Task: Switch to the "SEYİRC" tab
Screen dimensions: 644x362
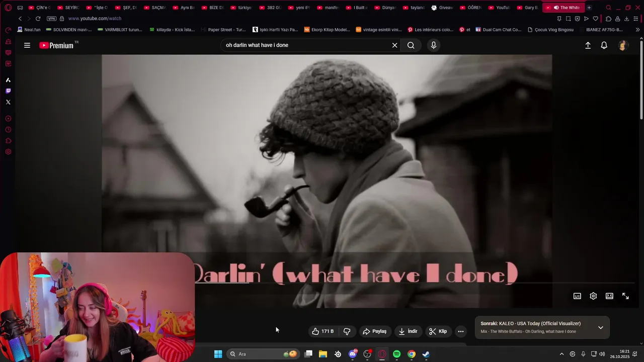Action: click(x=68, y=8)
